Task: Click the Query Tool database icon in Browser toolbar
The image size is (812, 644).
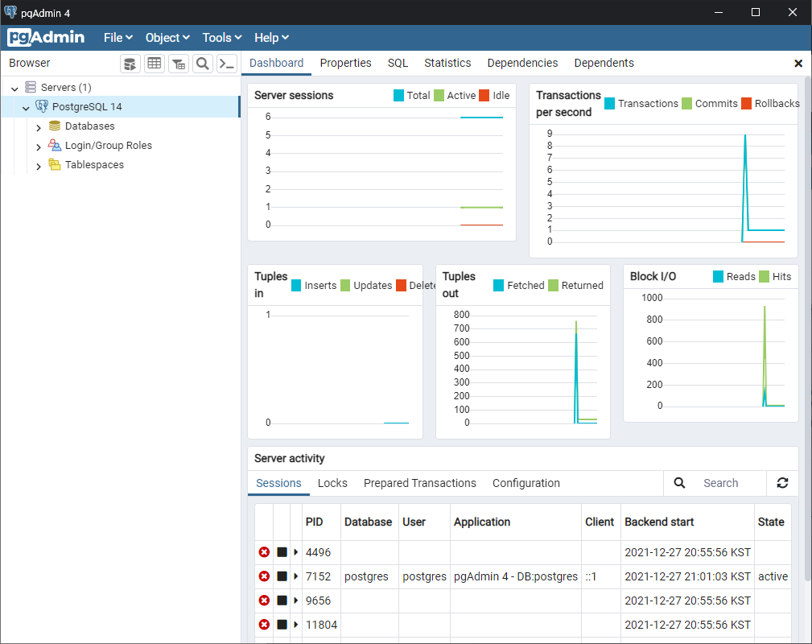Action: (130, 64)
